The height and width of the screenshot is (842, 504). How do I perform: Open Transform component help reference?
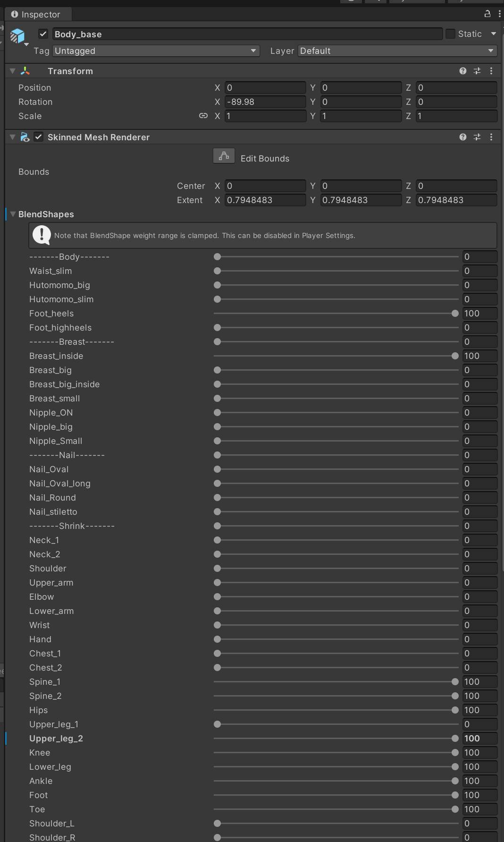point(462,71)
